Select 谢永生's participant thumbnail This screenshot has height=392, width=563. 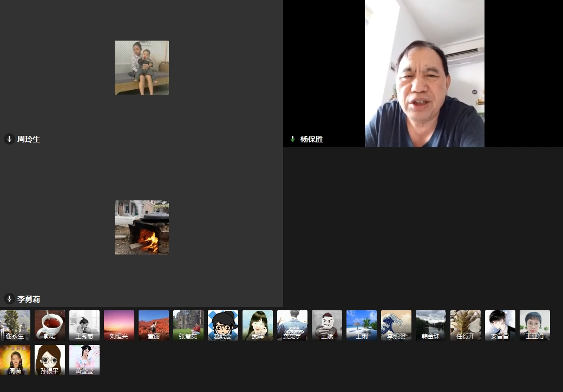point(15,325)
